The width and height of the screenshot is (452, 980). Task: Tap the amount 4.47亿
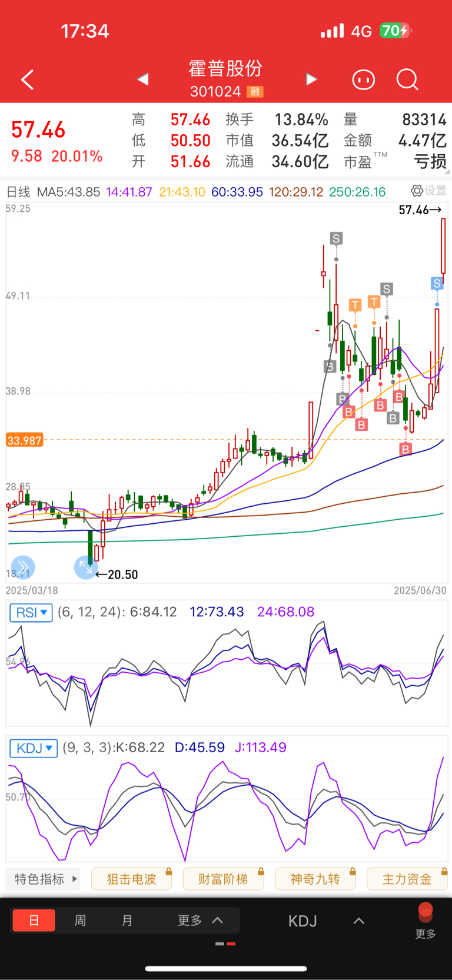(x=423, y=141)
